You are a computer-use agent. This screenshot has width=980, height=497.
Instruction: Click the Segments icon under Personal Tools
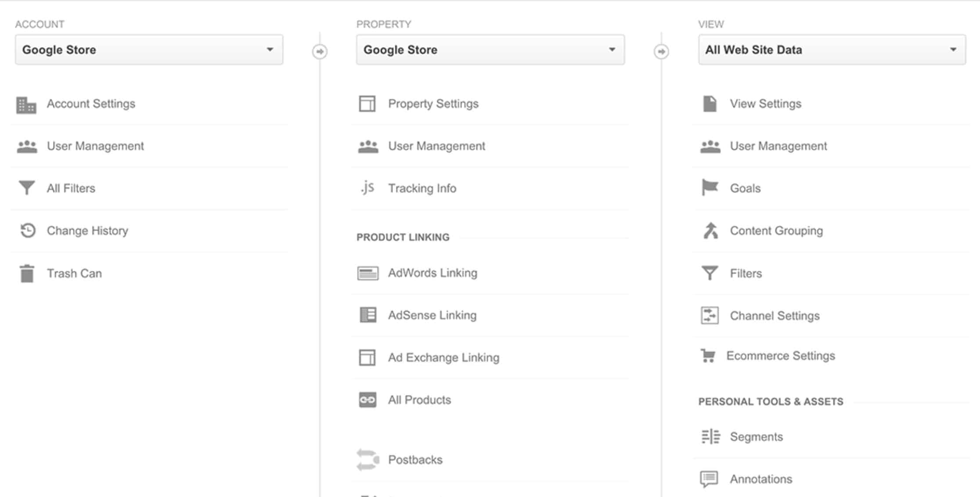[x=709, y=436]
